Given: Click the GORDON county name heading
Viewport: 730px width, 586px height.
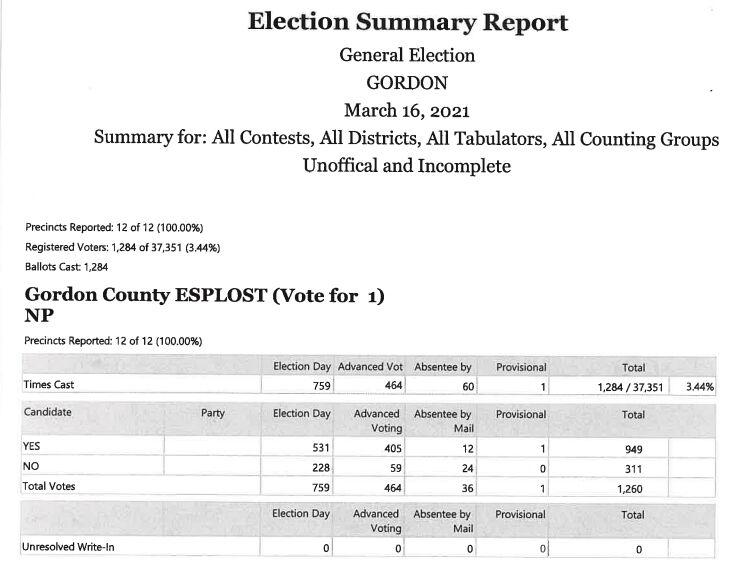Looking at the screenshot, I should [x=406, y=83].
